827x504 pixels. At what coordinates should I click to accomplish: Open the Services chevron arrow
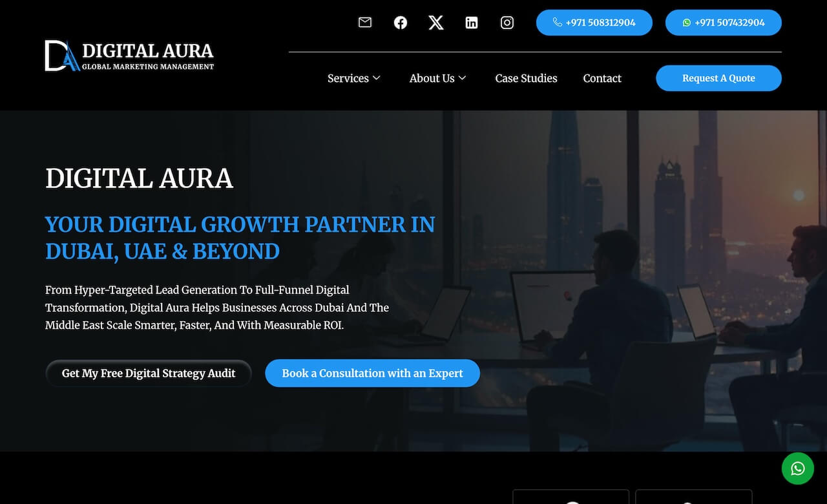click(377, 78)
